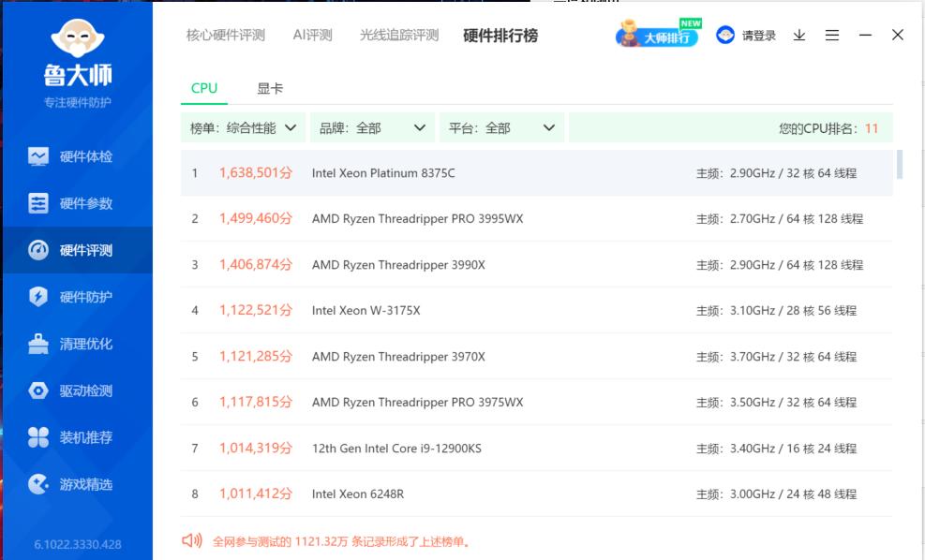Expand the 平台 platform filter dropdown
The image size is (925, 560).
click(500, 127)
